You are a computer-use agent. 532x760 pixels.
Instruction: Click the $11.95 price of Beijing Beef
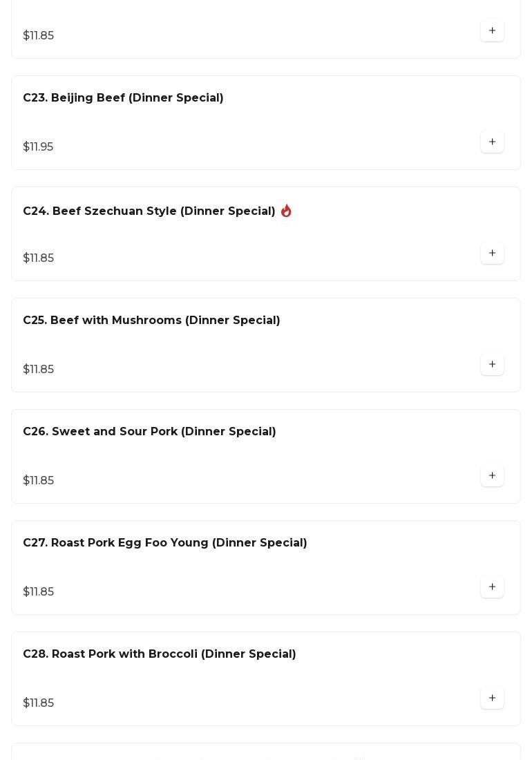38,147
